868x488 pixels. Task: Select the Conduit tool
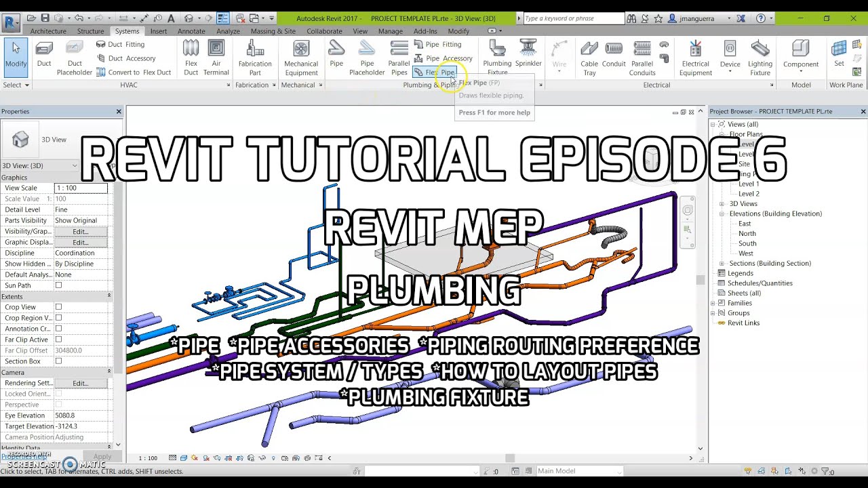(614, 54)
